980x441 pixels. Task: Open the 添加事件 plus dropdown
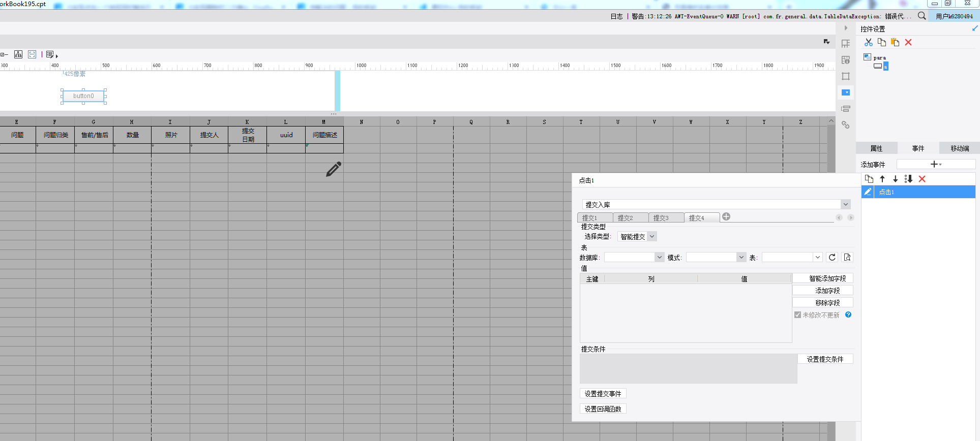936,164
